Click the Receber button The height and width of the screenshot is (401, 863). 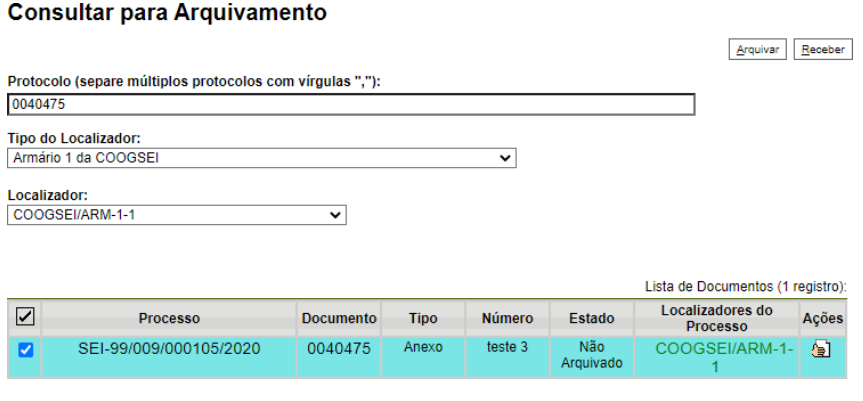click(x=820, y=50)
